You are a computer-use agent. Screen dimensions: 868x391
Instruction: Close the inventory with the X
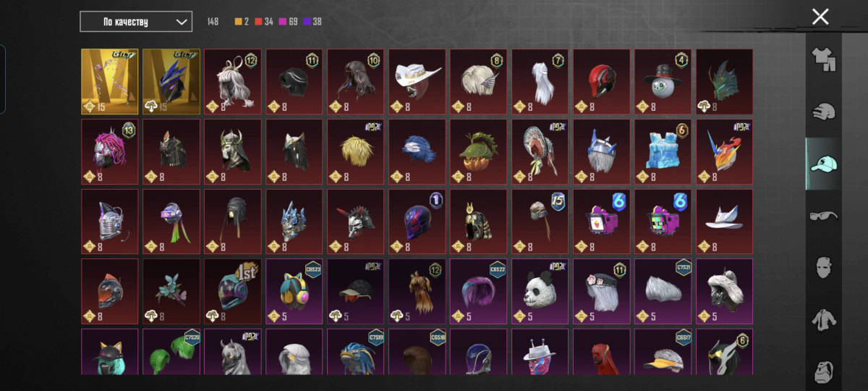coord(820,17)
